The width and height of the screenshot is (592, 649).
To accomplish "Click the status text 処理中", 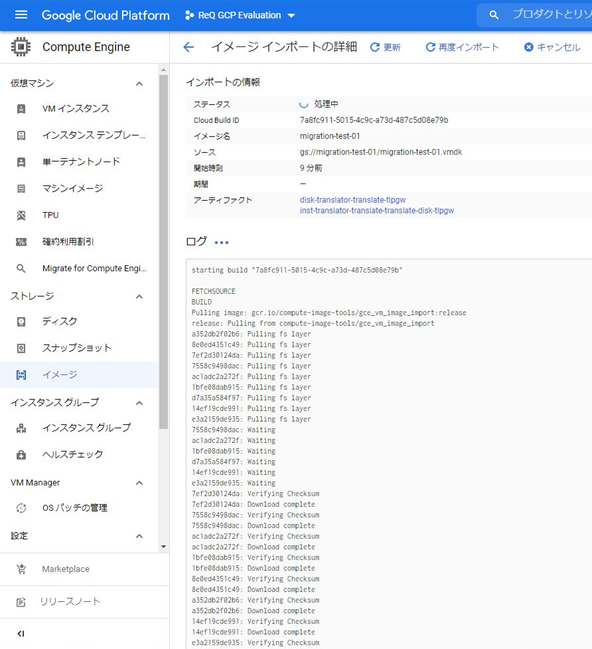I will (x=326, y=104).
